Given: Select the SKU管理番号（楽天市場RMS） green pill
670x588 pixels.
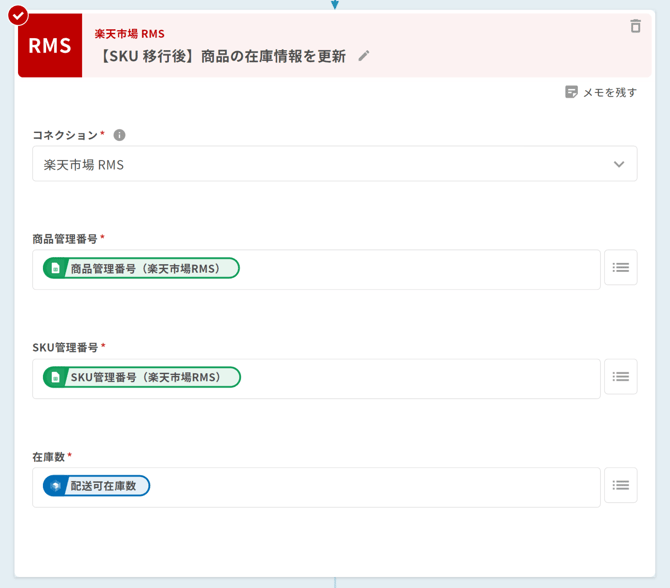Looking at the screenshot, I should pos(142,377).
